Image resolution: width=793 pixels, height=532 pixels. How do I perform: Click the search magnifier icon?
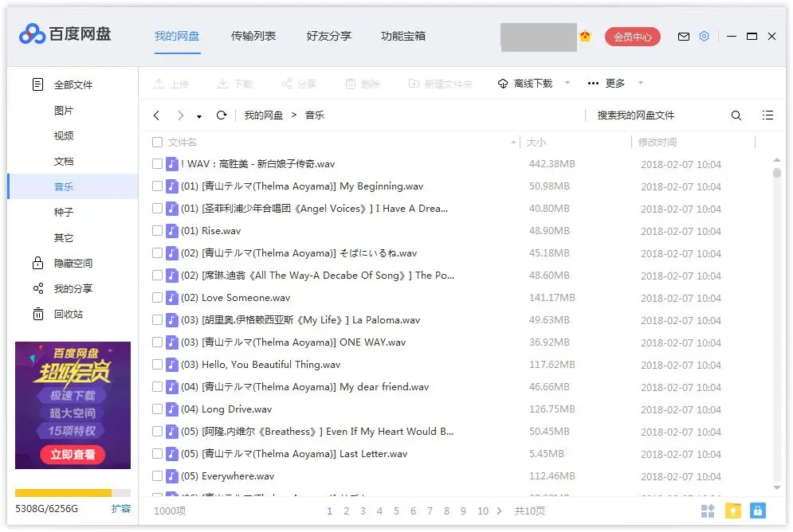736,115
